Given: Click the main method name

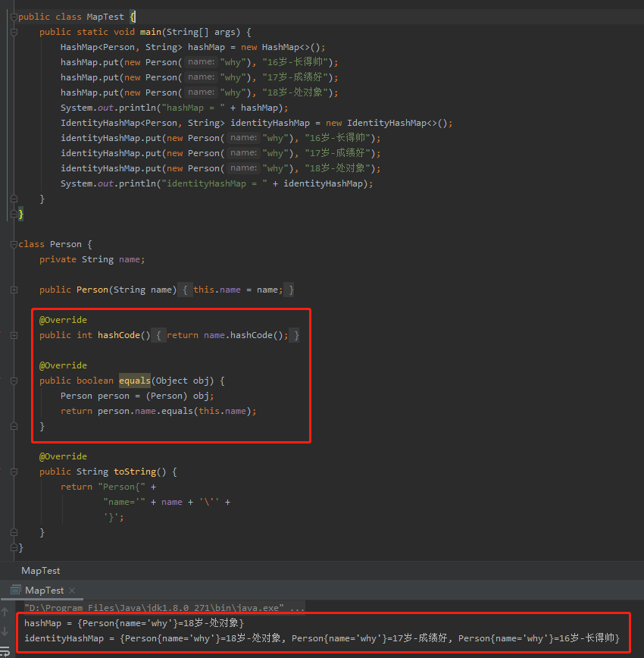Looking at the screenshot, I should (x=151, y=32).
